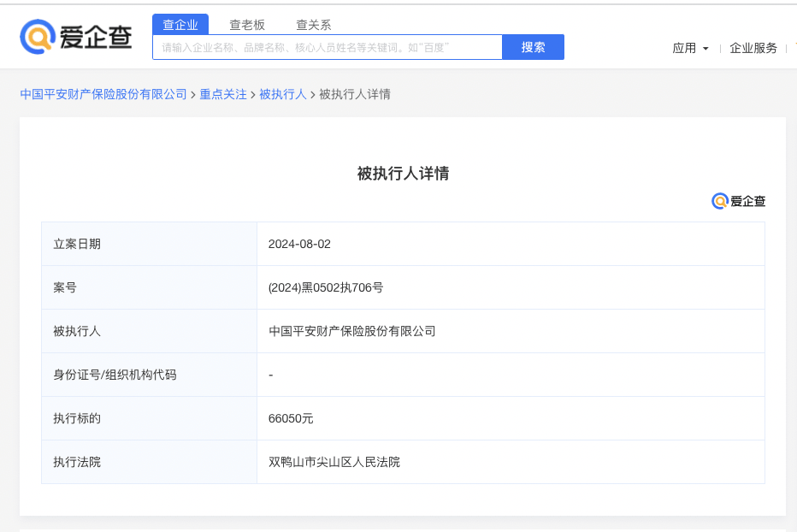Open 中国平安财产保险股份有限公司 breadcrumb link
797x532 pixels.
pos(103,94)
